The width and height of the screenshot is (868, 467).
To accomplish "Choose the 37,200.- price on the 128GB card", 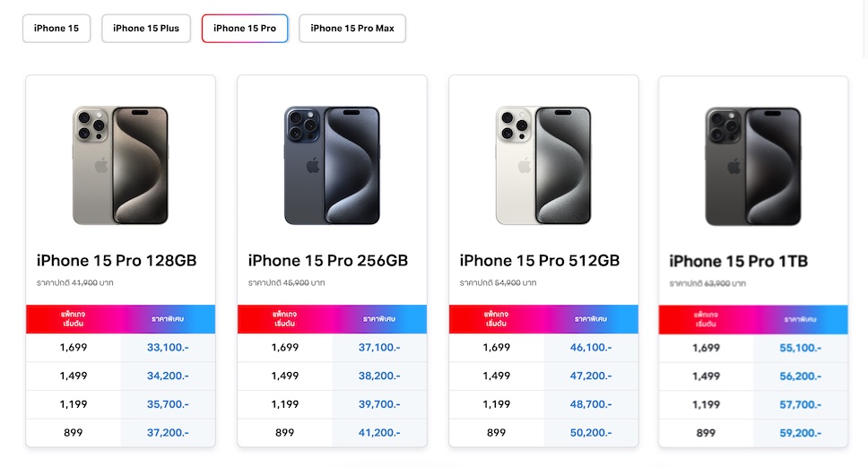I will 168,433.
